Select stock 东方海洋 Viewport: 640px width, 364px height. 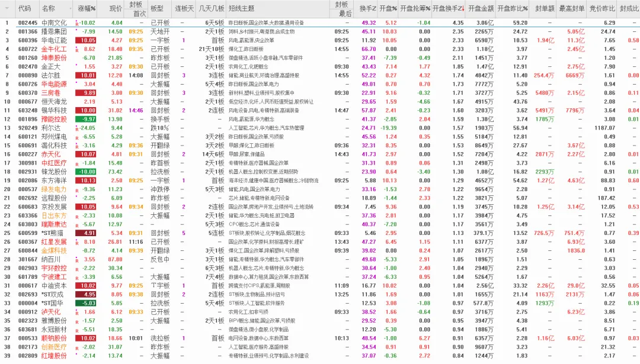(x=54, y=181)
